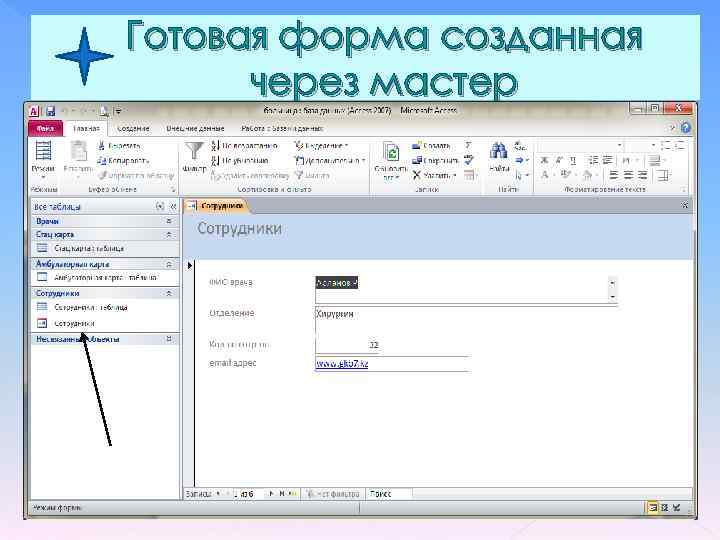Click the record selector arrow

pyautogui.click(x=190, y=265)
